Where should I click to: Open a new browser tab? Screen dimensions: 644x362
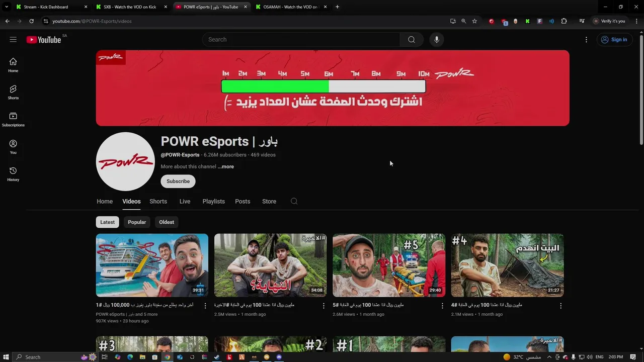[337, 7]
